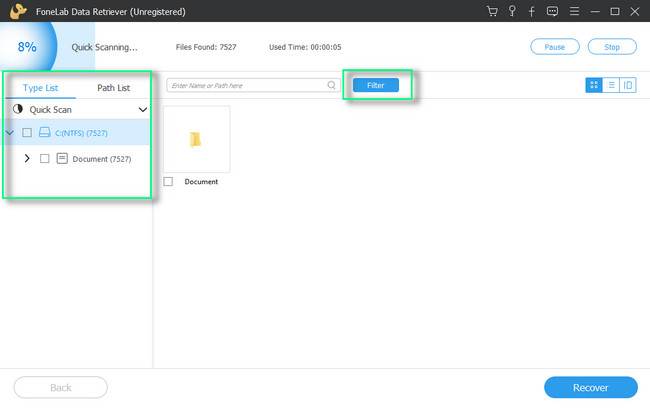The width and height of the screenshot is (650, 412).
Task: Open the feedback chat icon
Action: (552, 11)
